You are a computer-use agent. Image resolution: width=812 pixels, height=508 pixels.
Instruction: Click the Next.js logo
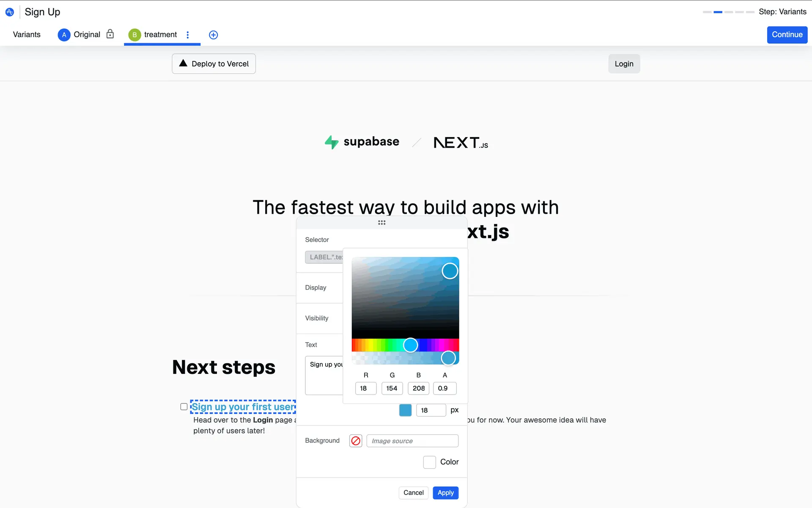point(461,143)
